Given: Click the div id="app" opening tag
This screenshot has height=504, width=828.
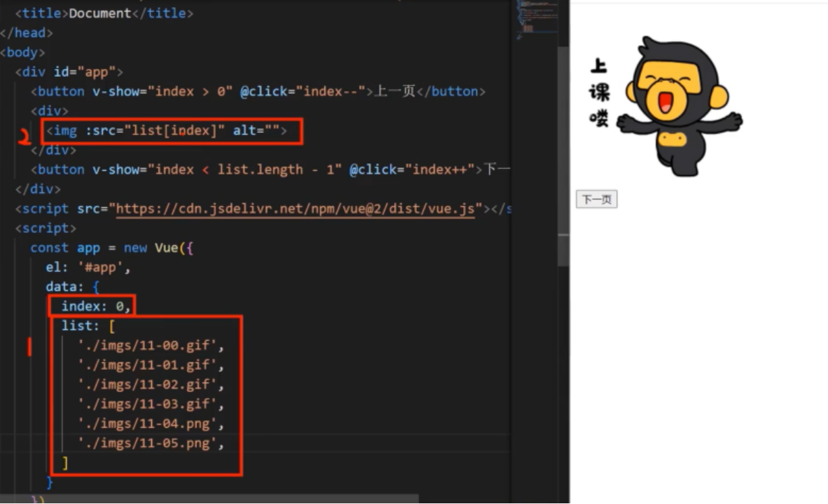Looking at the screenshot, I should tap(69, 72).
